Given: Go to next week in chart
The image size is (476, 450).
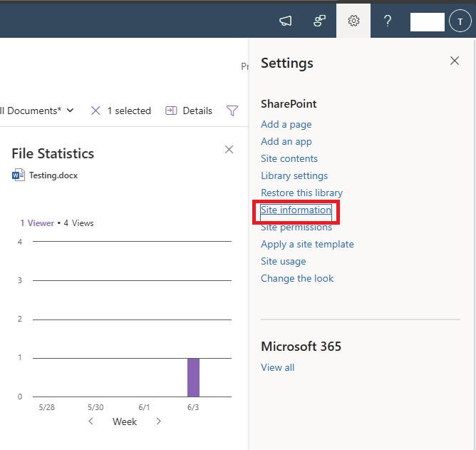Looking at the screenshot, I should click(x=158, y=421).
